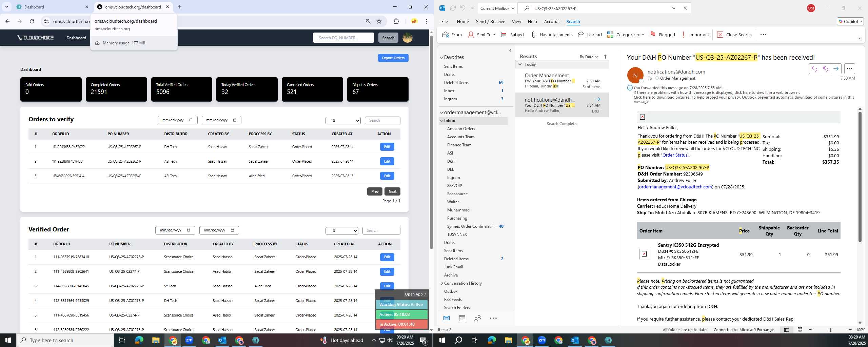Viewport: 868px width, 347px height.
Task: Open Outlook View tab
Action: coord(516,21)
